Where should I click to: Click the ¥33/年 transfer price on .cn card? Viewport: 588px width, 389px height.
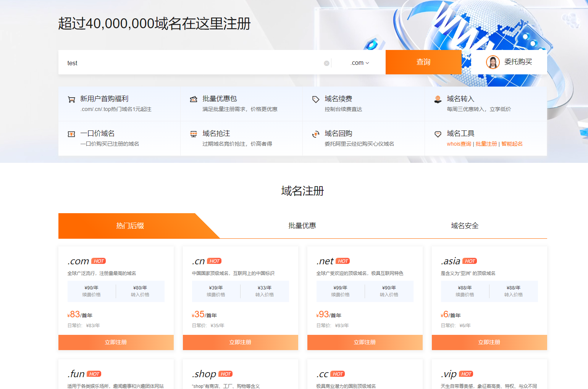(x=265, y=288)
